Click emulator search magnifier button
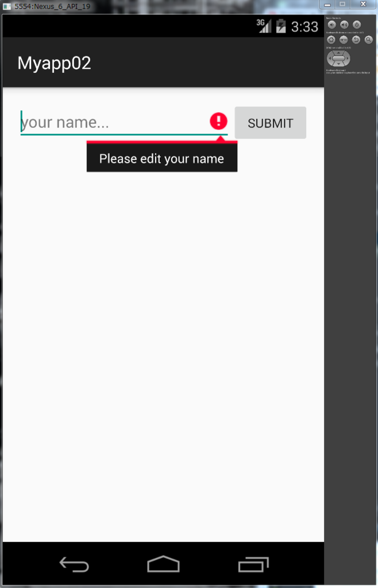This screenshot has width=378, height=588. (369, 40)
